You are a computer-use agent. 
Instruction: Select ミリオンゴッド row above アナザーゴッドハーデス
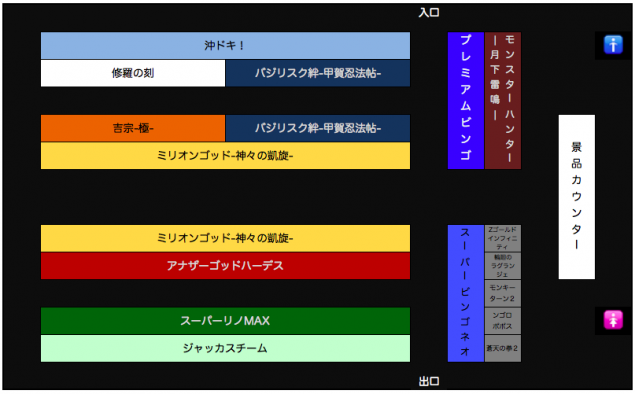click(225, 239)
